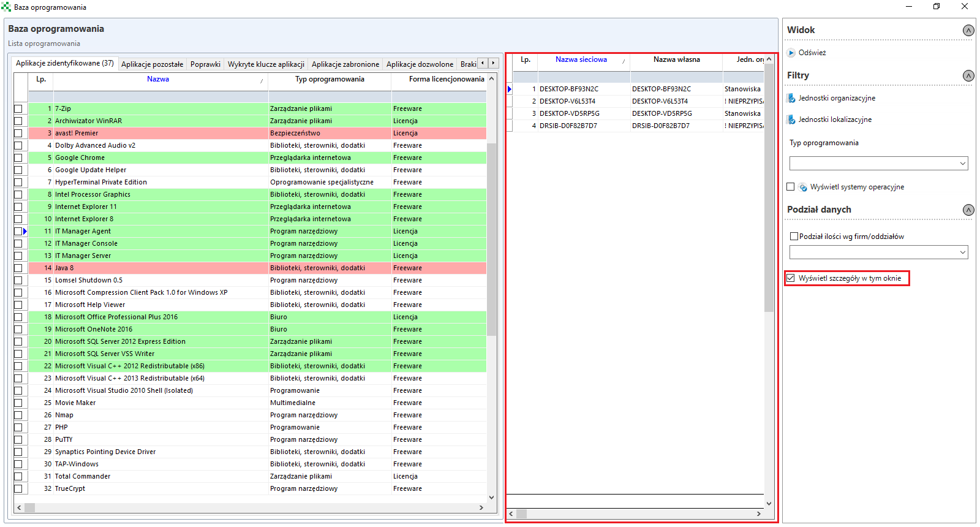Image resolution: width=980 pixels, height=527 pixels.
Task: Click scroll-right arrow of computers list
Action: point(759,514)
